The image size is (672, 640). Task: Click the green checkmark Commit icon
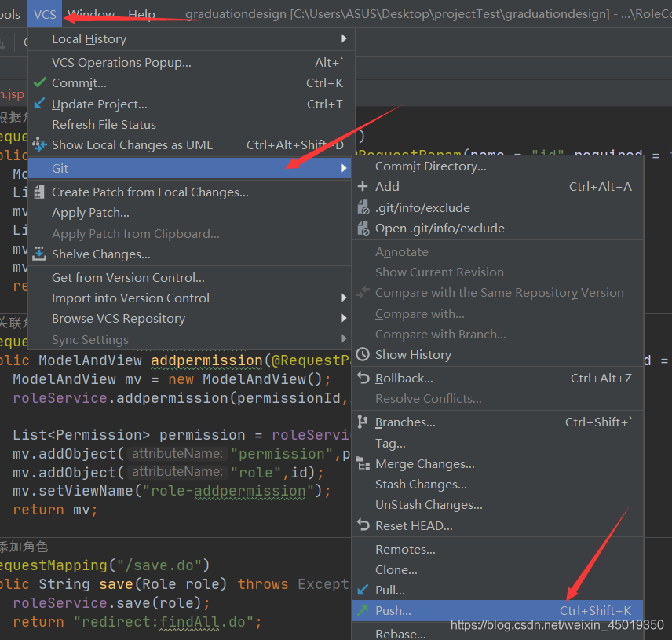[39, 82]
